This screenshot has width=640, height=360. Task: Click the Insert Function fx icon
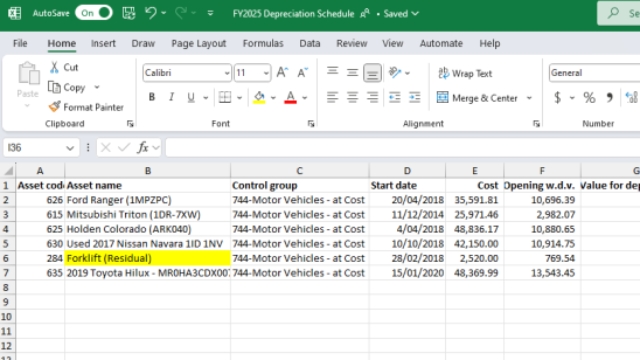[x=143, y=147]
